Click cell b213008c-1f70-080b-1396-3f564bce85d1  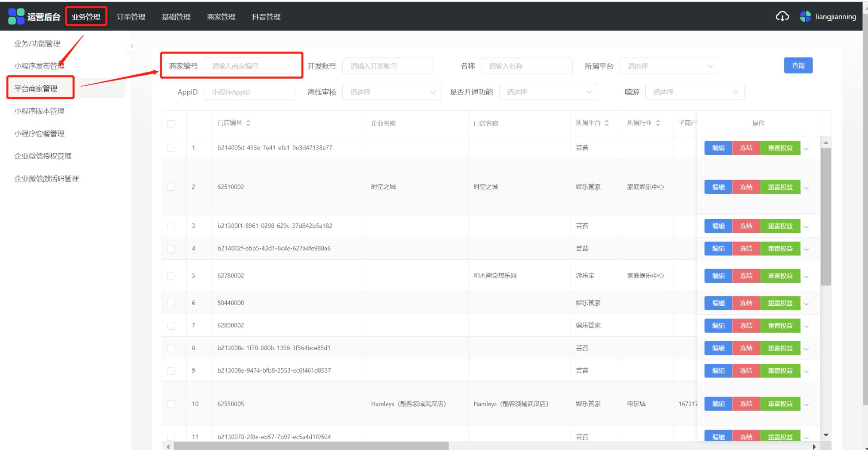274,348
